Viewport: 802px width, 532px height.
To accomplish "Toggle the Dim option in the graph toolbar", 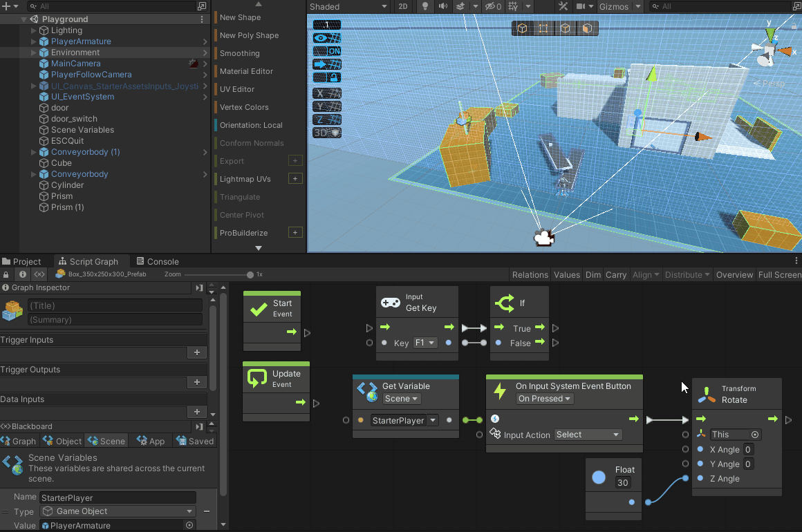I will pos(593,274).
